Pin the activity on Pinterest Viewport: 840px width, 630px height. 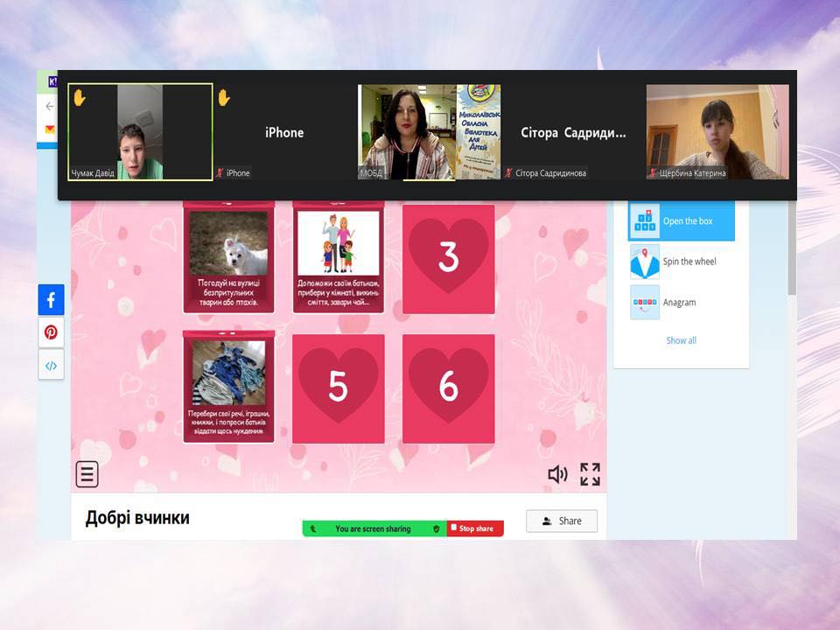click(51, 332)
